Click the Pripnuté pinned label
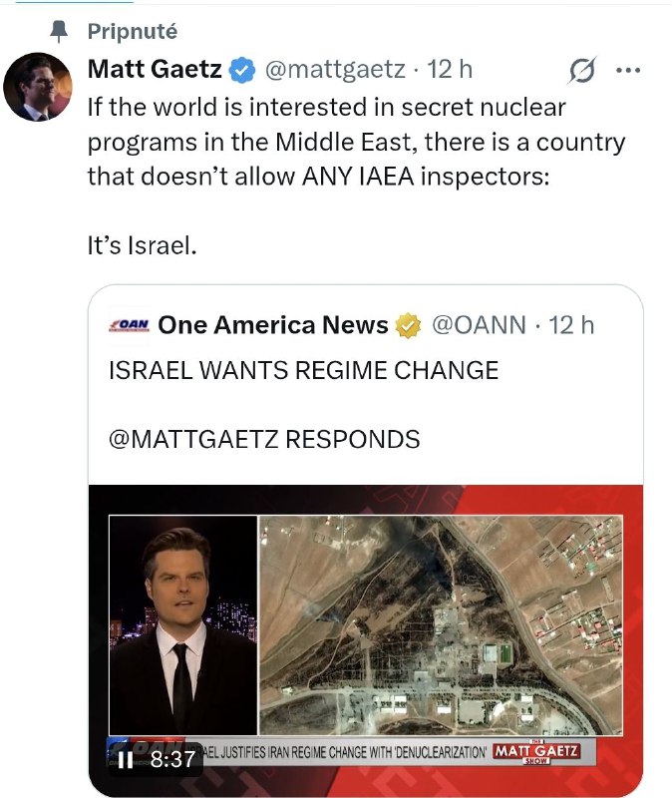Image resolution: width=672 pixels, height=798 pixels. click(x=133, y=32)
